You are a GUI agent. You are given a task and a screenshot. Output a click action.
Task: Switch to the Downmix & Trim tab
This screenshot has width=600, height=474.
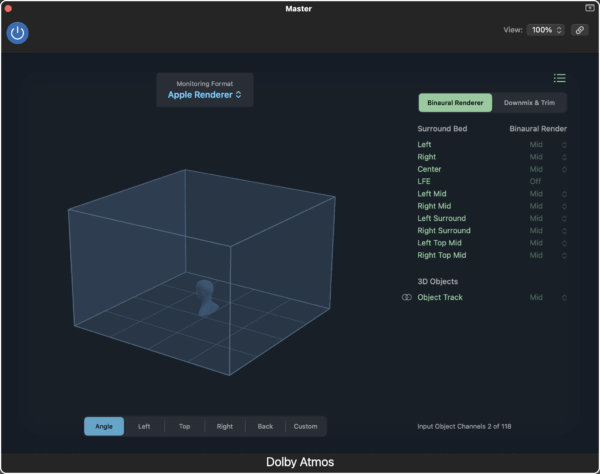530,103
